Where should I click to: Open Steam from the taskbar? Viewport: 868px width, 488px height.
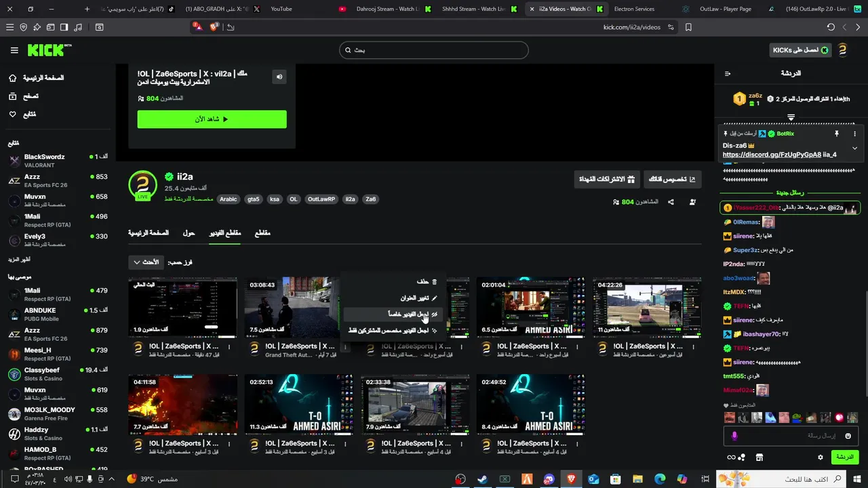pos(482,479)
